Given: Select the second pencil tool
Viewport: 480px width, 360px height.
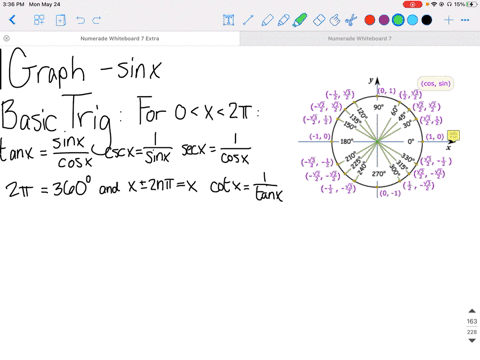Looking at the screenshot, I should (283, 20).
